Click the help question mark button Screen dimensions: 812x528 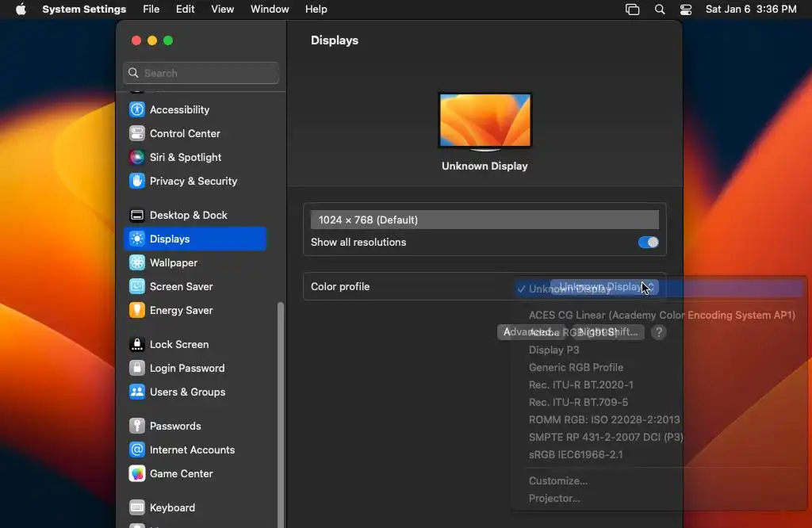[659, 332]
